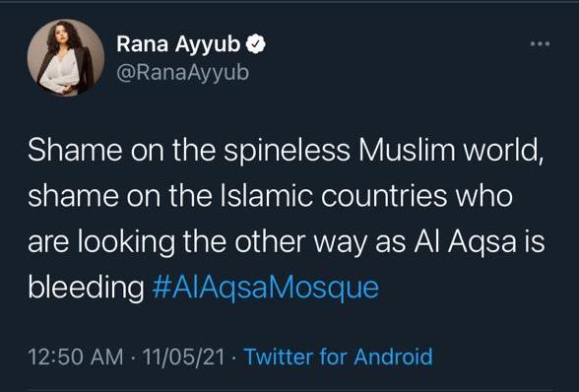579x392 pixels.
Task: Open the Rana Ayyub display name
Action: [178, 44]
